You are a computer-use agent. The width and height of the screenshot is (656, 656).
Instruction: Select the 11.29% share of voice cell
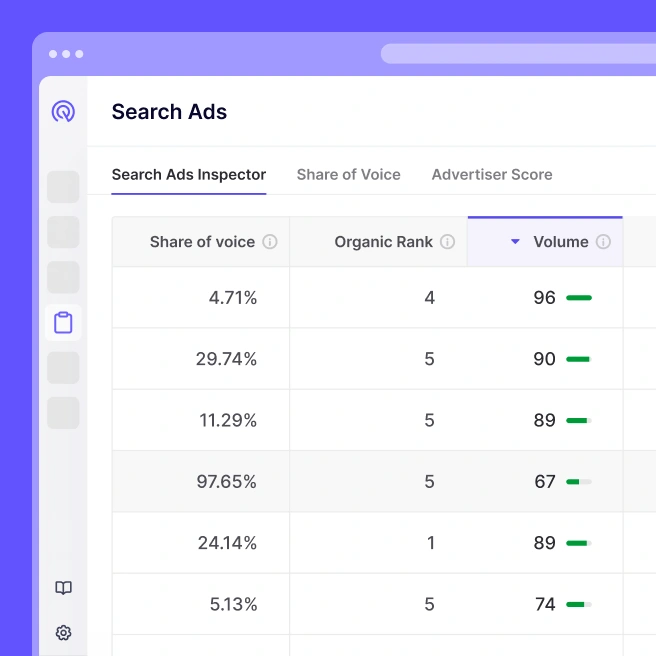click(201, 420)
